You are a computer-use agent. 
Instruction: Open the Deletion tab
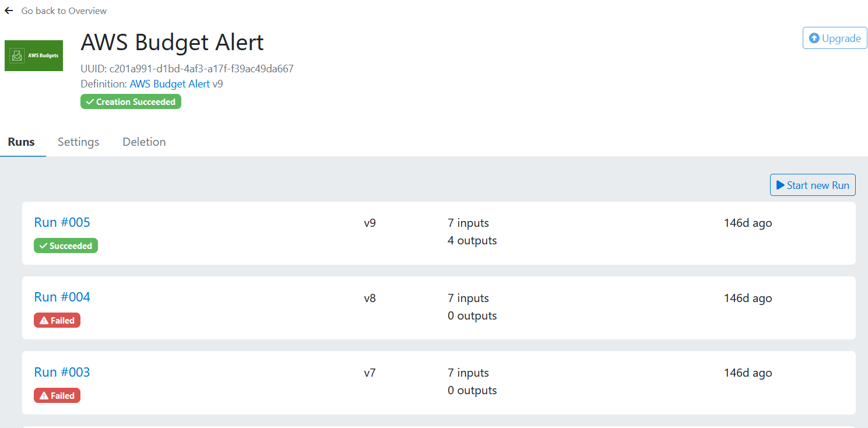point(144,142)
